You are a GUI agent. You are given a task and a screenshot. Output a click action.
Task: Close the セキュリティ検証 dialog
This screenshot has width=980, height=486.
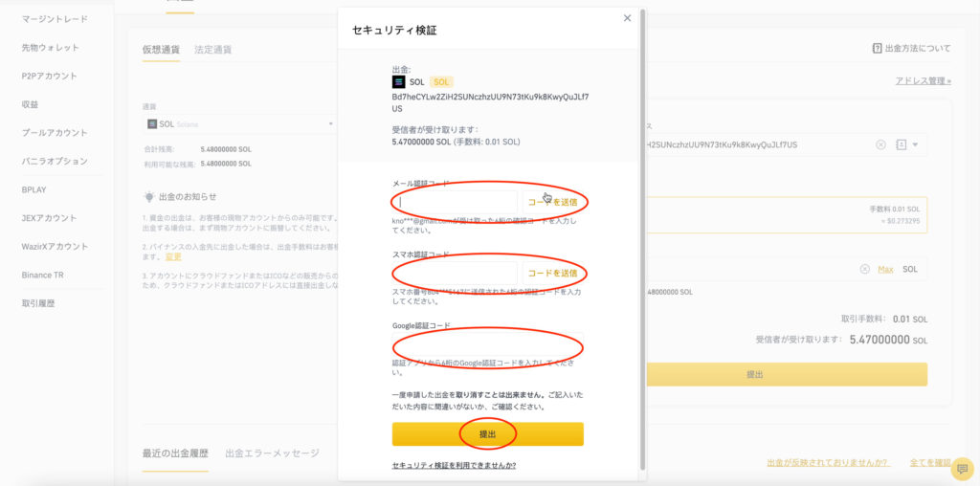tap(627, 18)
